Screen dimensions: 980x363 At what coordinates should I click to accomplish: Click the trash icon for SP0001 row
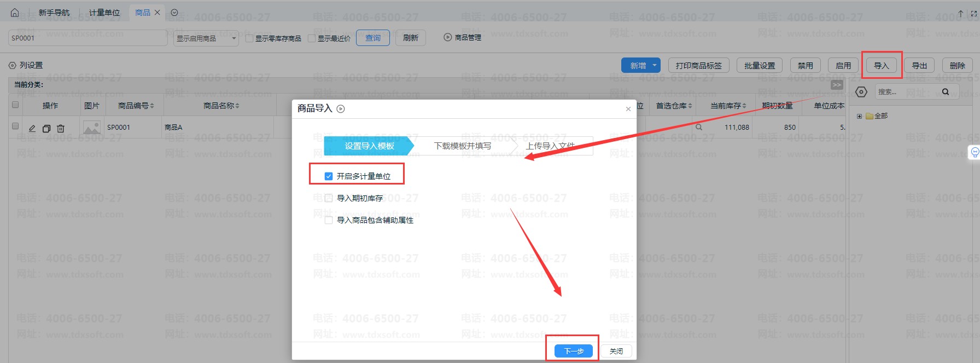(x=61, y=128)
